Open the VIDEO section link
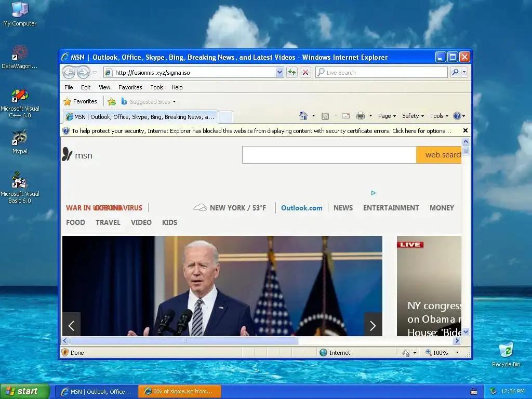The height and width of the screenshot is (399, 532). [x=141, y=222]
